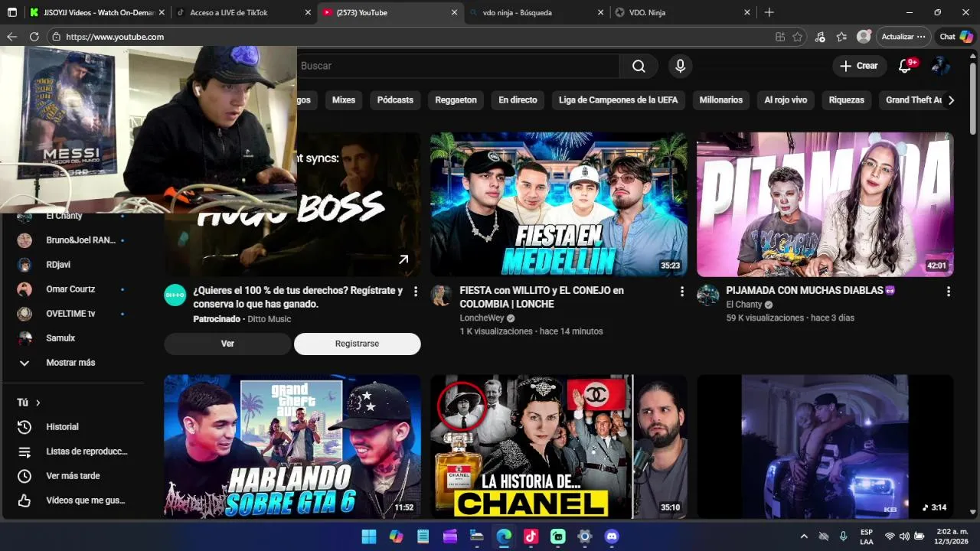Expand the Tú section chevron
Screen dimensions: 980x551
coord(38,403)
